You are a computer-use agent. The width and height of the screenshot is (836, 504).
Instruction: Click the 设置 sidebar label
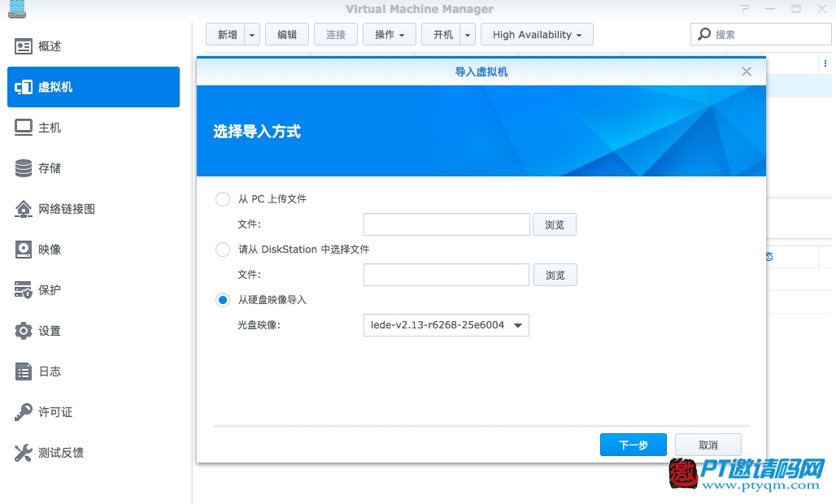click(x=50, y=331)
